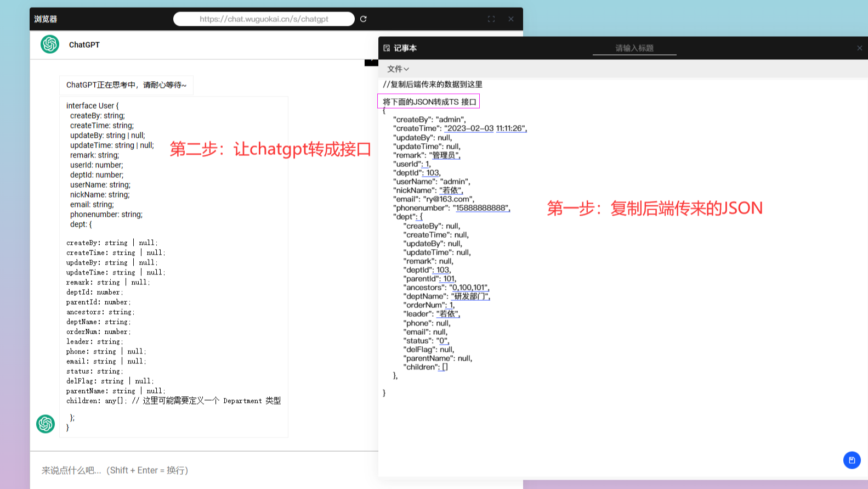This screenshot has width=868, height=489.
Task: Click the notepad icon next to 记事本 title
Action: (x=387, y=48)
